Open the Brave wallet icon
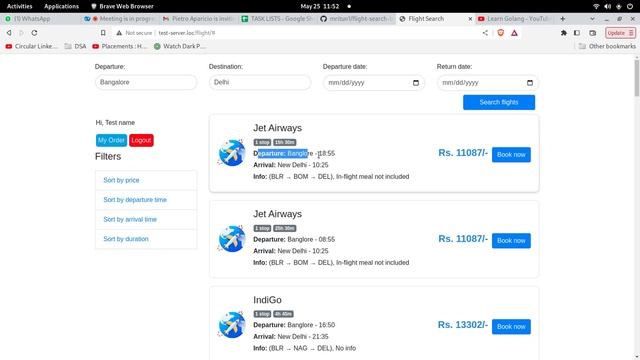Viewport: 640px width, 360px height. click(593, 33)
